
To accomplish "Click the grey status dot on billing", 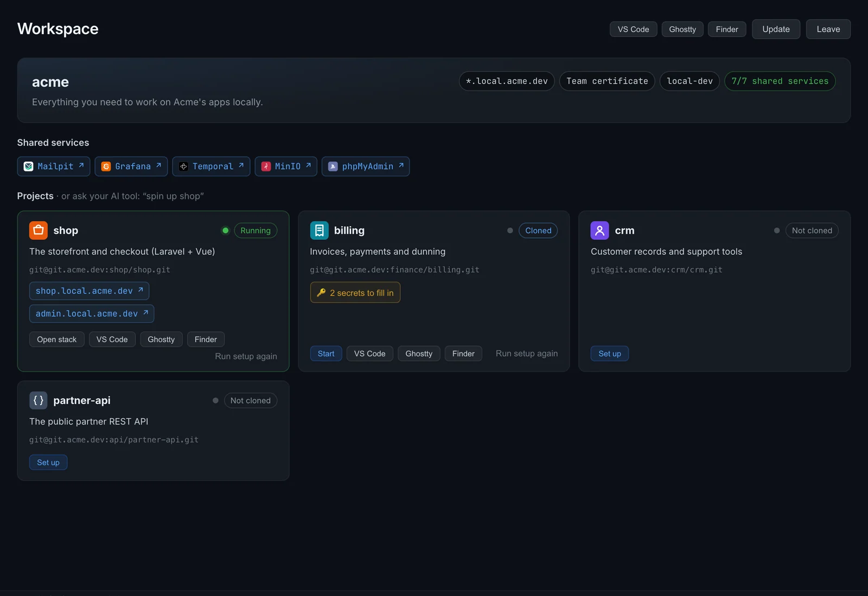I will 510,230.
